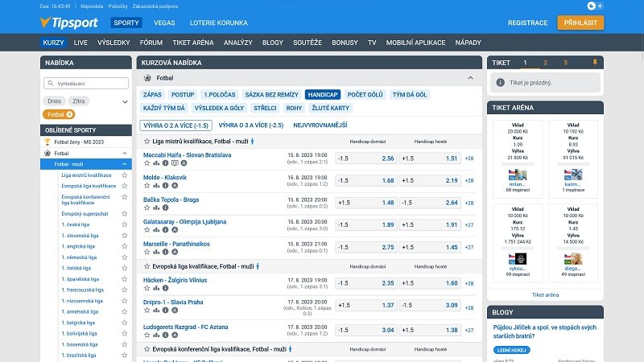Open Maccabi Haifa - Slovan Bratislava match link
The height and width of the screenshot is (362, 644).
pyautogui.click(x=187, y=155)
